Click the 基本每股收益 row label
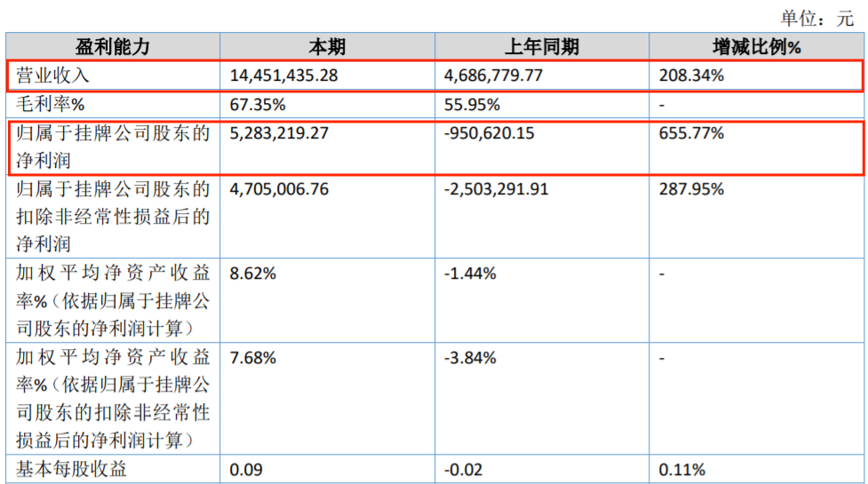 71,469
